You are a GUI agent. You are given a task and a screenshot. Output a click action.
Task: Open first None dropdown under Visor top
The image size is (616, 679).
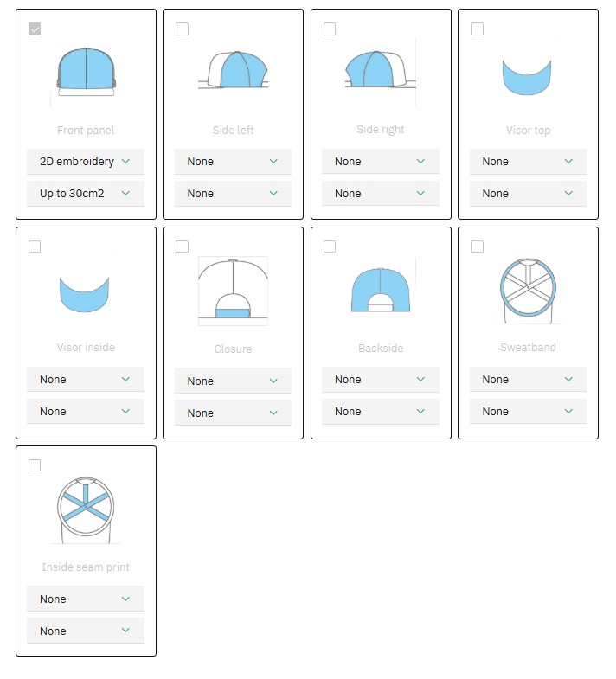click(528, 162)
